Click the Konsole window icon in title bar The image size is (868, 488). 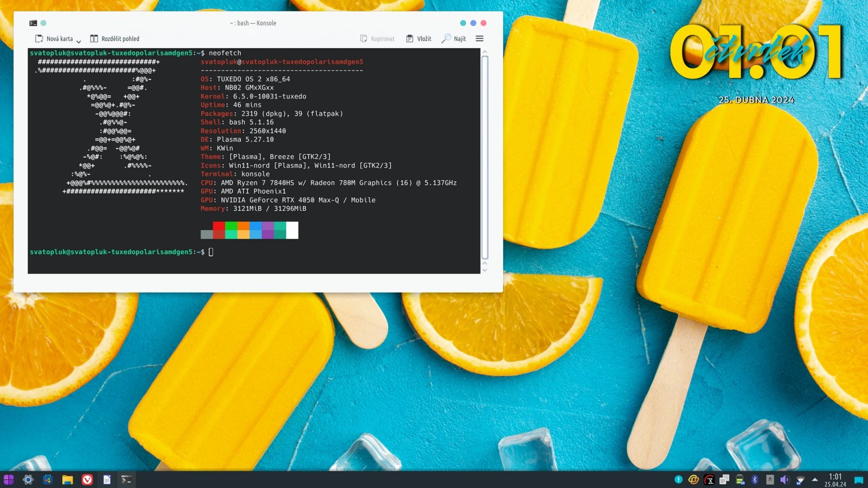point(33,23)
